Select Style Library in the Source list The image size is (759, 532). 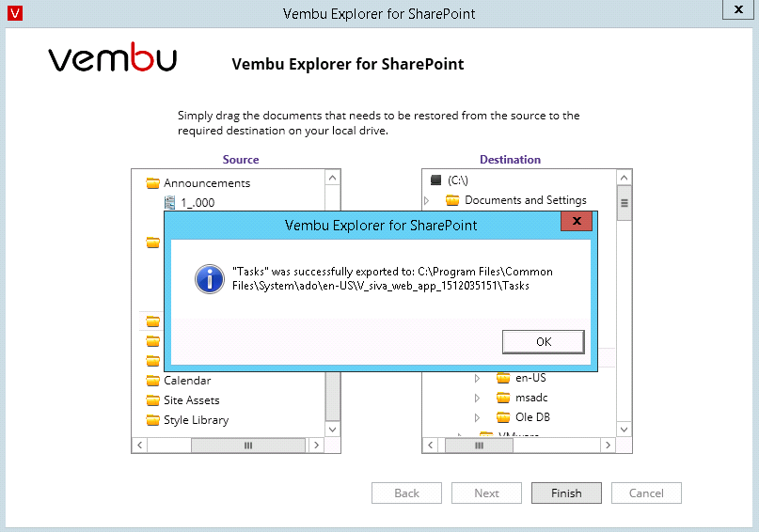click(x=196, y=420)
